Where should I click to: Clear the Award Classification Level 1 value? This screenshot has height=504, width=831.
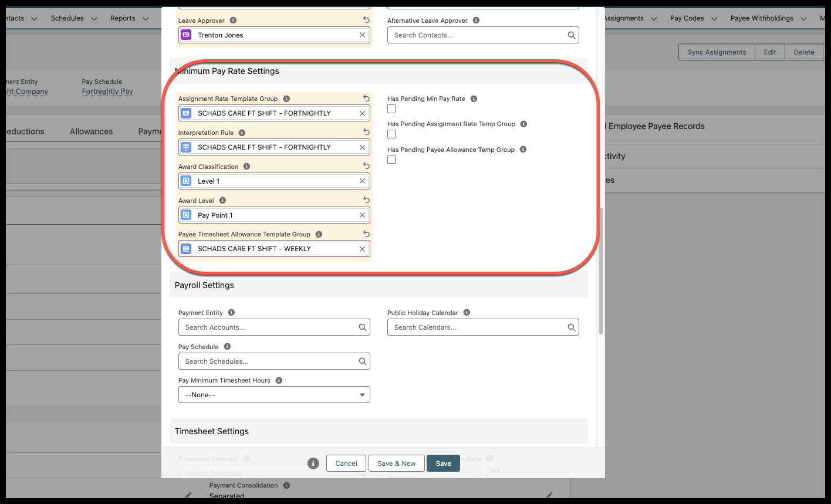362,181
